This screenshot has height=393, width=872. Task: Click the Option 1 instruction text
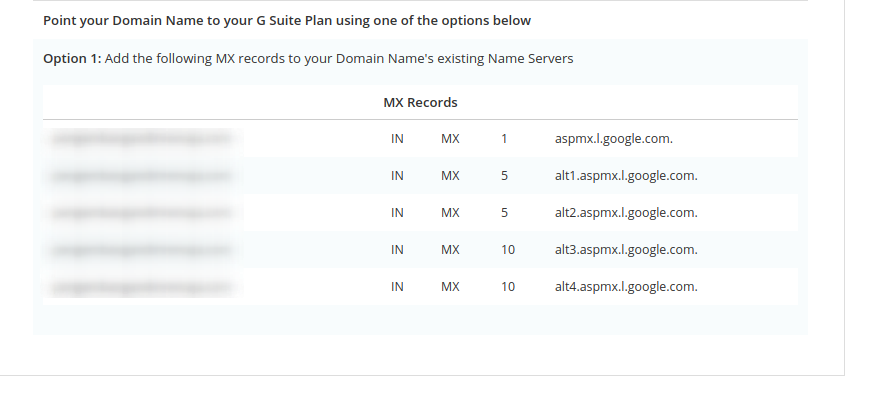click(308, 58)
